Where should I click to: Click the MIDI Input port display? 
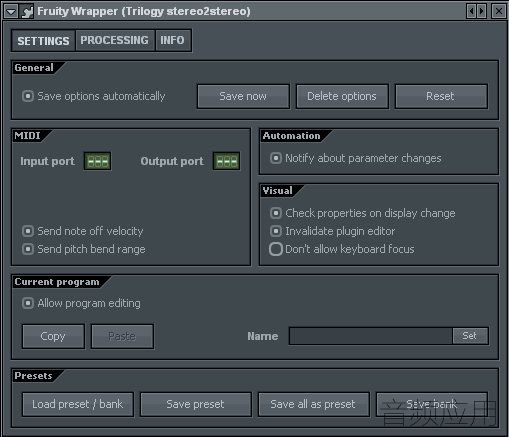tap(97, 161)
